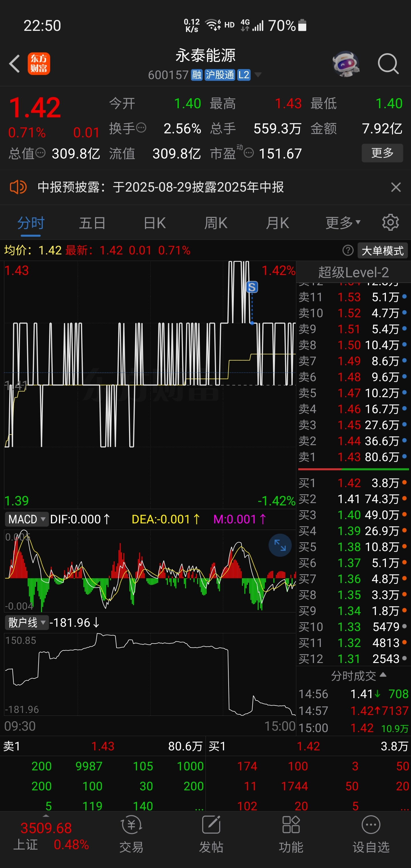Tap the blue S marker on chart
Screen dimensions: 411x868
tap(252, 287)
